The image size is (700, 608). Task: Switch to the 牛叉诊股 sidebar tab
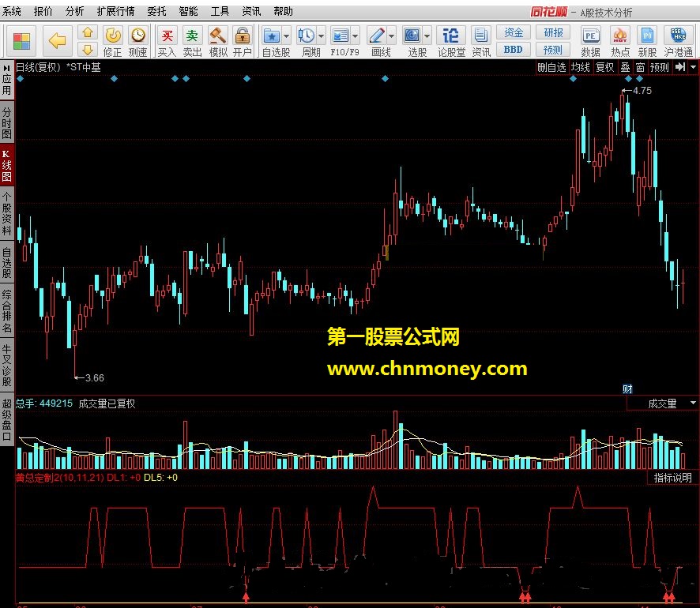(6, 365)
